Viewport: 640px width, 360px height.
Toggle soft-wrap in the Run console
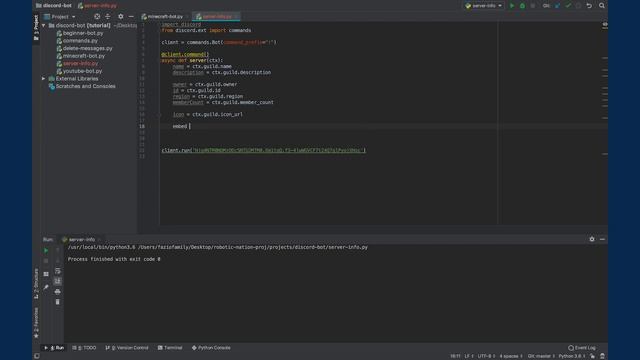tap(58, 271)
